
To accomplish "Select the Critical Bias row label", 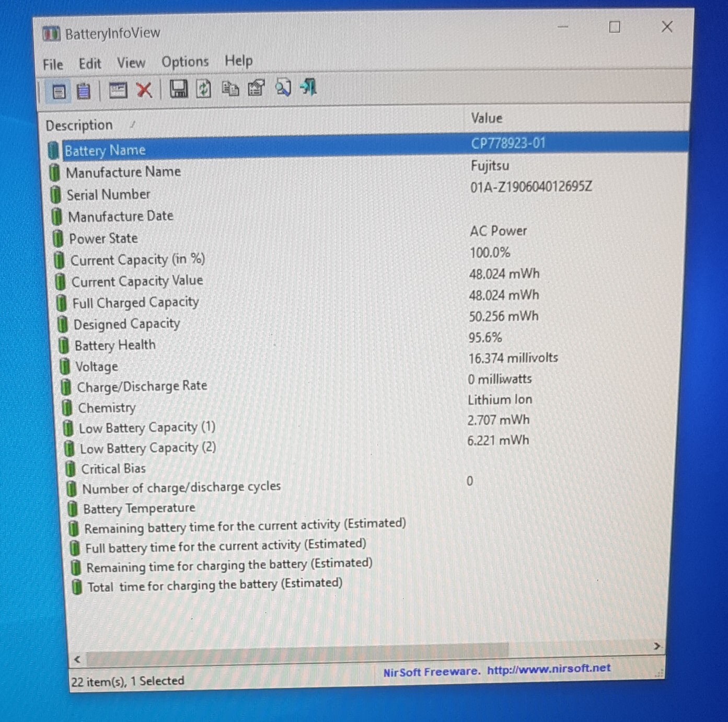I will 113,468.
